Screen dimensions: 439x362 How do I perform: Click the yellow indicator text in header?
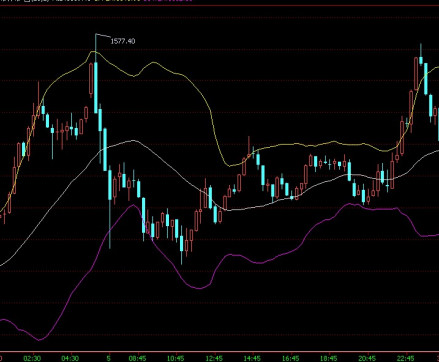click(119, 1)
